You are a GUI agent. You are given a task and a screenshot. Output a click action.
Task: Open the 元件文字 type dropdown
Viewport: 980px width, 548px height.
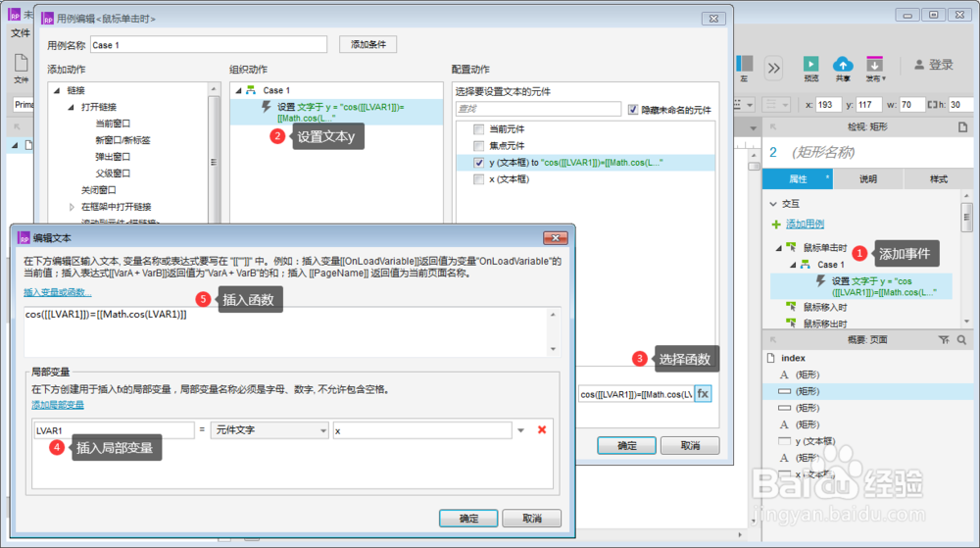269,430
